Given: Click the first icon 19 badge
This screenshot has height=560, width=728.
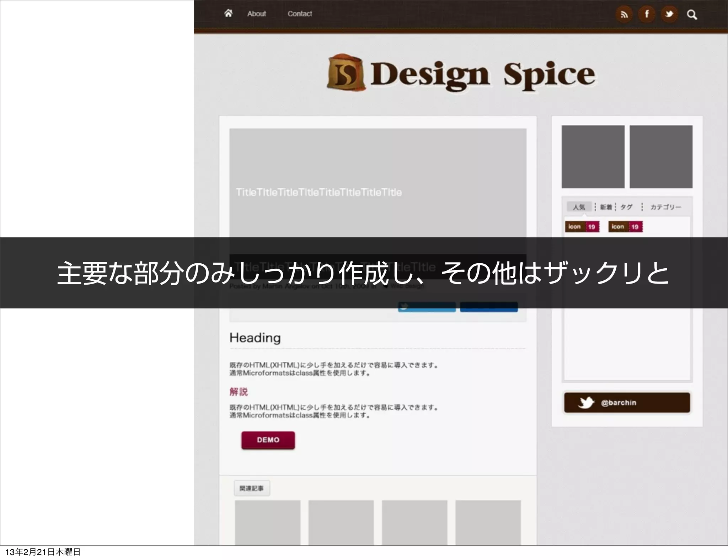Looking at the screenshot, I should tap(582, 227).
